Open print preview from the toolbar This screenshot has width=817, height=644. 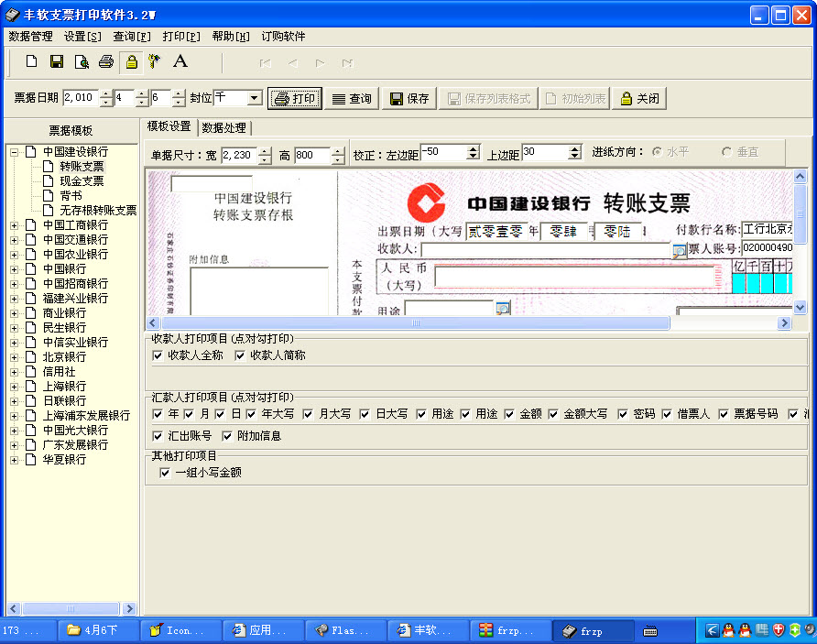[82, 61]
